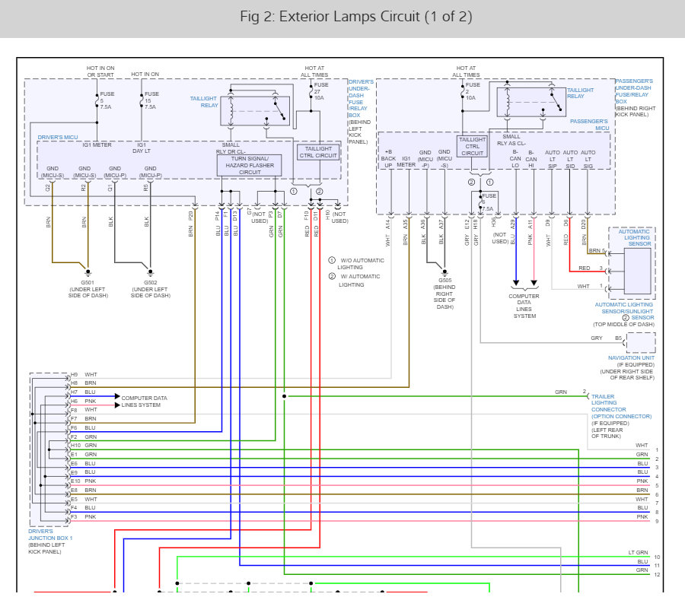Click the "B-CAN LO" terminal label
The height and width of the screenshot is (616, 685).
515,158
